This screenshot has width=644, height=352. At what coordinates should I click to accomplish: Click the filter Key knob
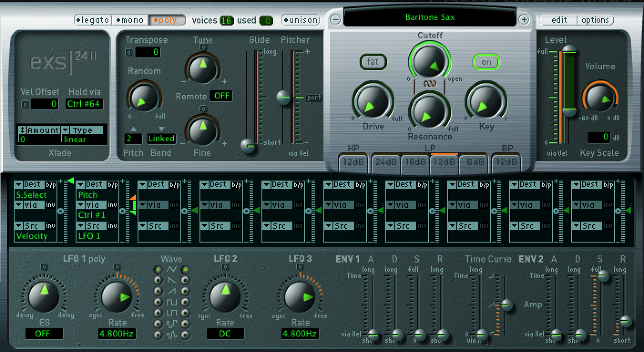coord(486,101)
